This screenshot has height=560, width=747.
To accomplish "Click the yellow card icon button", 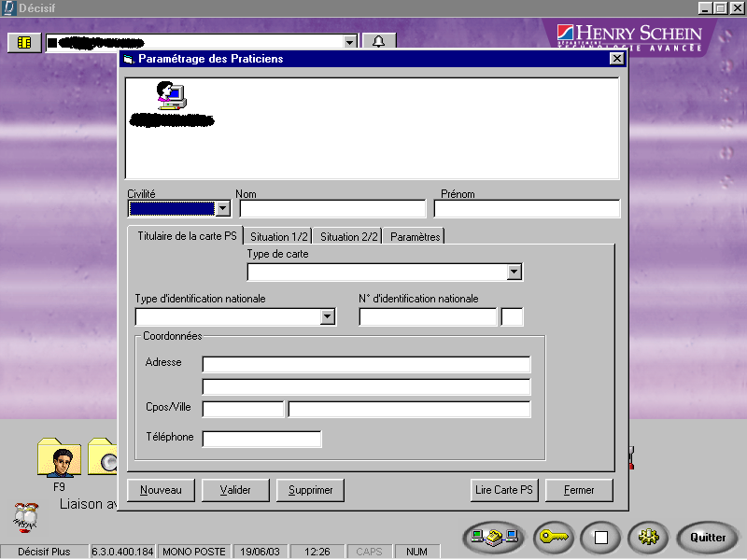I will click(x=24, y=42).
